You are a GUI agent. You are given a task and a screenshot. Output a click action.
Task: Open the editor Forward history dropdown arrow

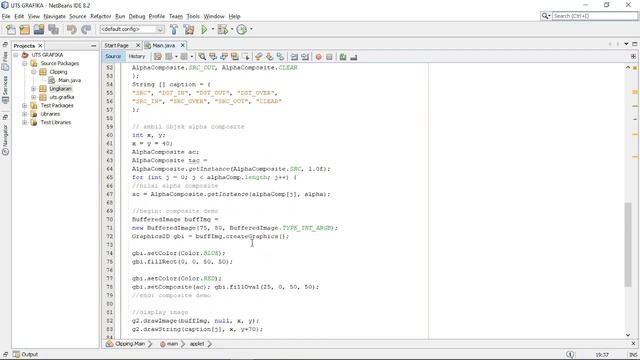click(x=192, y=57)
